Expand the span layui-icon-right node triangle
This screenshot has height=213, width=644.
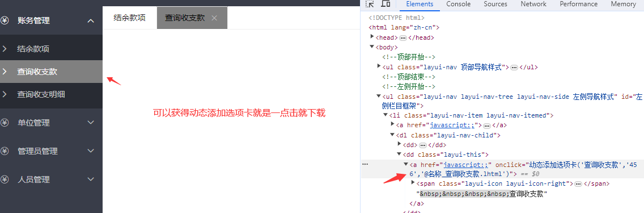click(x=413, y=183)
